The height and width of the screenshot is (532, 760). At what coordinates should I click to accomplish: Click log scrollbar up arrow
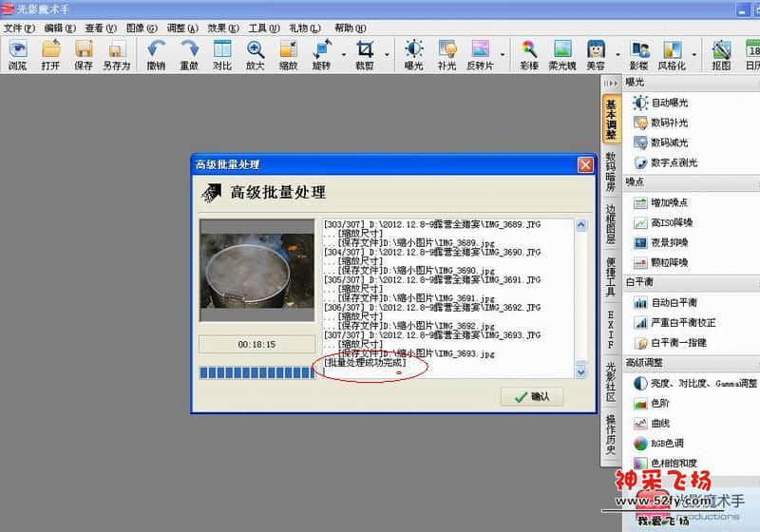point(580,225)
